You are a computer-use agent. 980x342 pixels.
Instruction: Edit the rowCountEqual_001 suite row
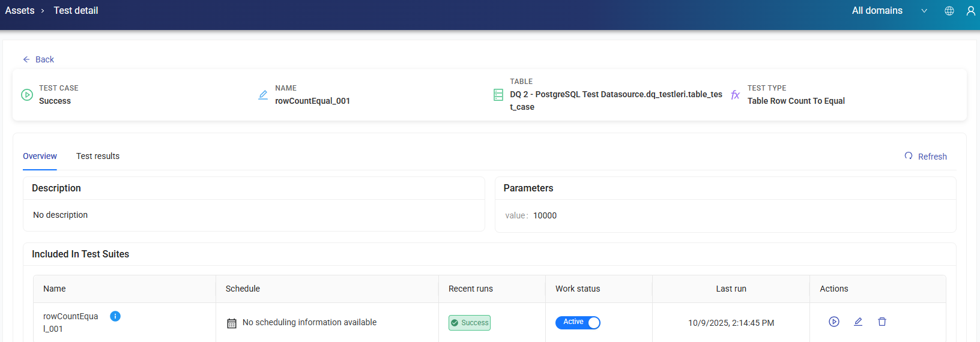[x=858, y=322]
